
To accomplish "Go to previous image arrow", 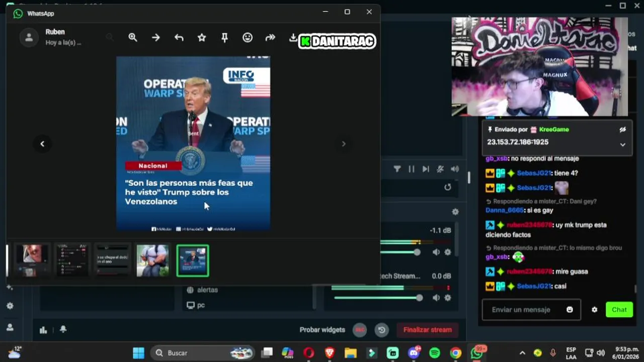I will pos(42,144).
